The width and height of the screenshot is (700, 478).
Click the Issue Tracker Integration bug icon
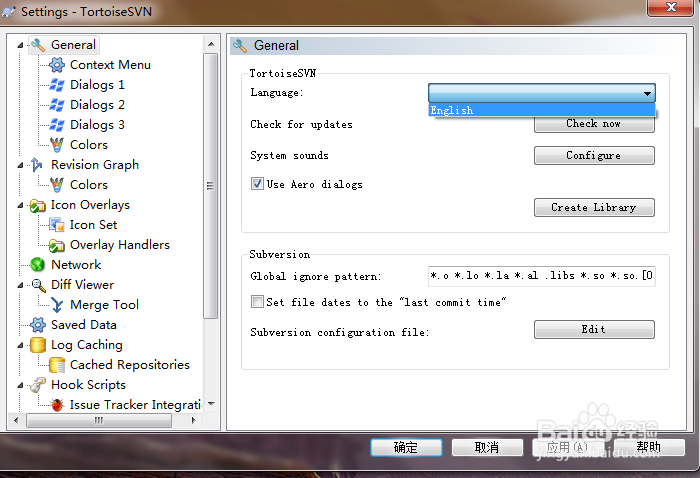57,405
